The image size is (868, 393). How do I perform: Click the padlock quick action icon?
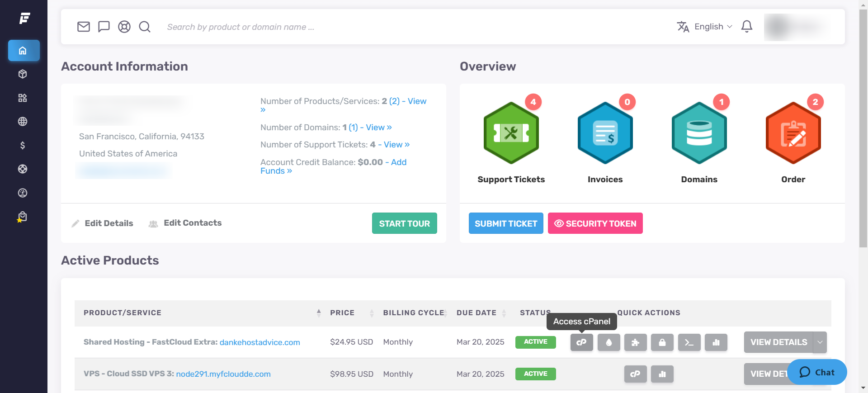[662, 342]
